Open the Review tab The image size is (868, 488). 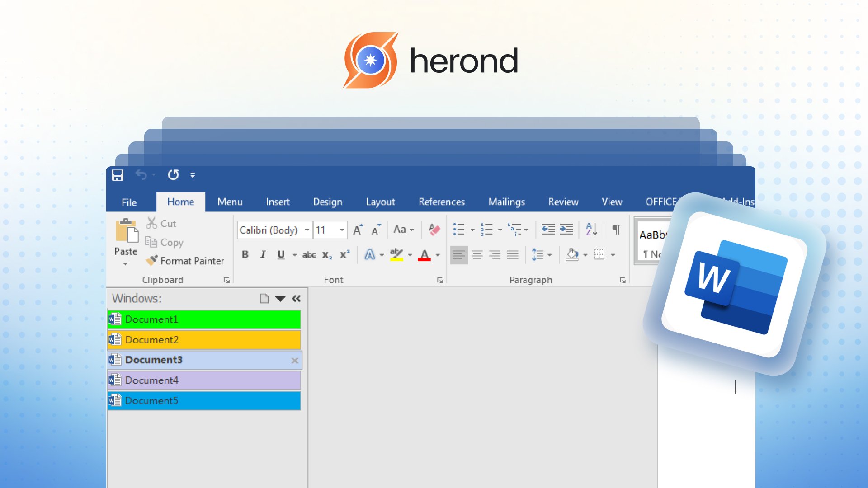click(x=563, y=202)
